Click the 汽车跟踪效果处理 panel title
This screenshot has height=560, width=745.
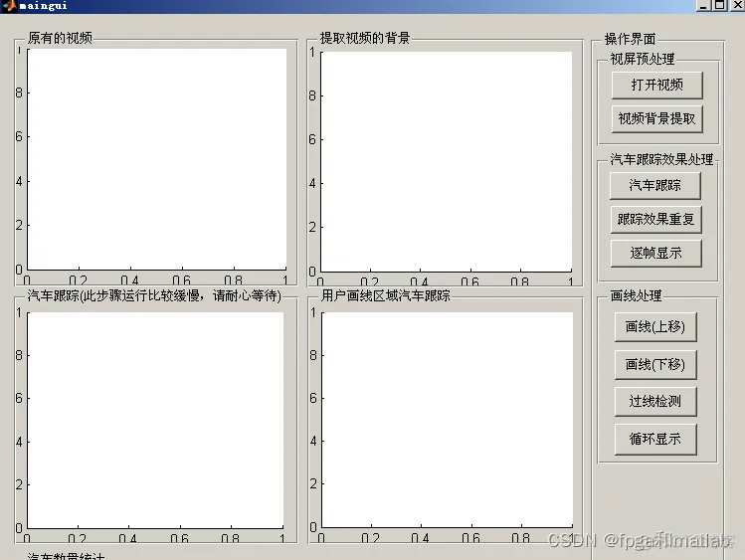tap(661, 159)
